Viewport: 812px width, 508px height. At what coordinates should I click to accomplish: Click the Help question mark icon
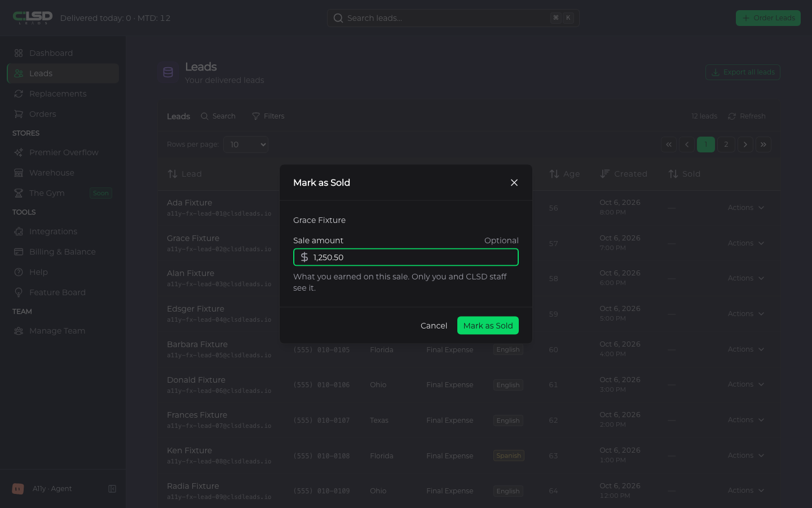pyautogui.click(x=19, y=272)
